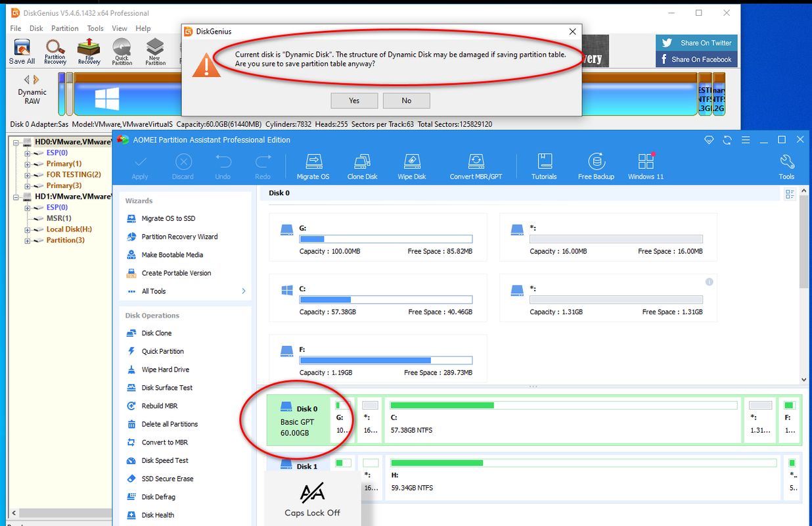The image size is (812, 526).
Task: Open Partition Recovery tool in DiskGenius
Action: pos(55,51)
